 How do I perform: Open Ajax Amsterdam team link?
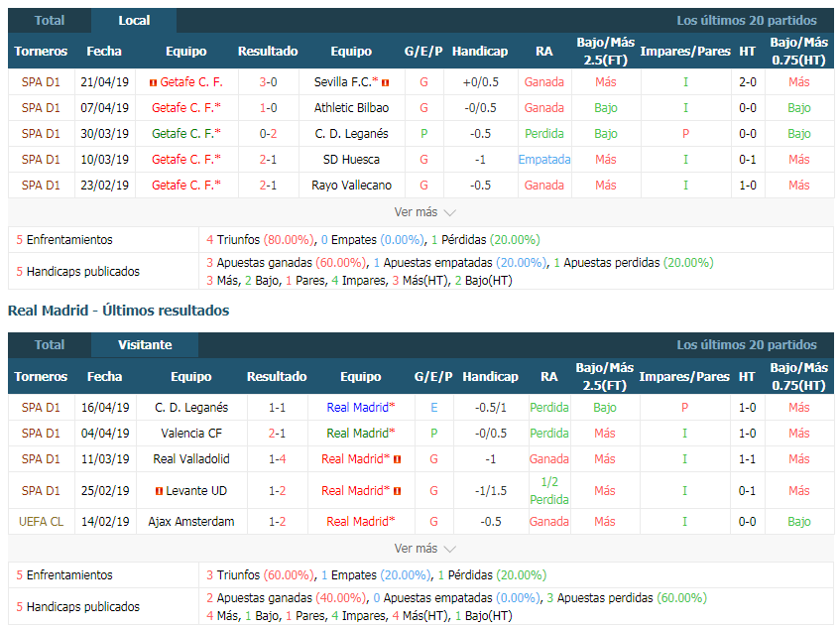pos(191,521)
